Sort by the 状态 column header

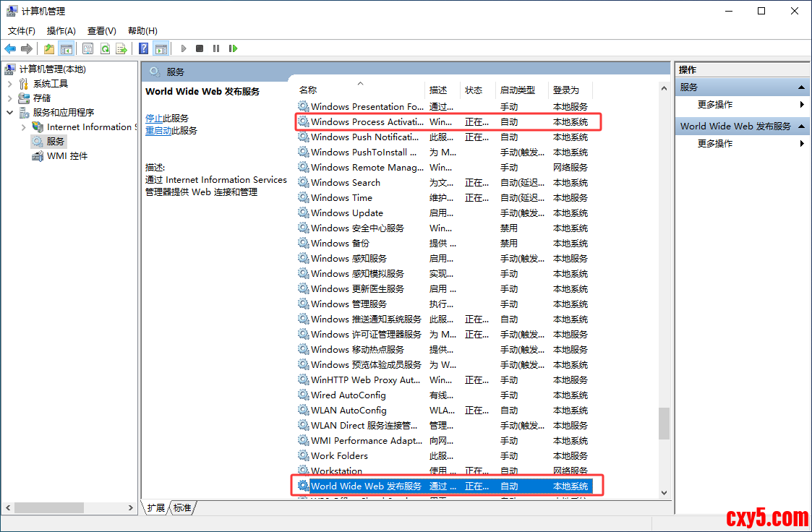point(477,90)
